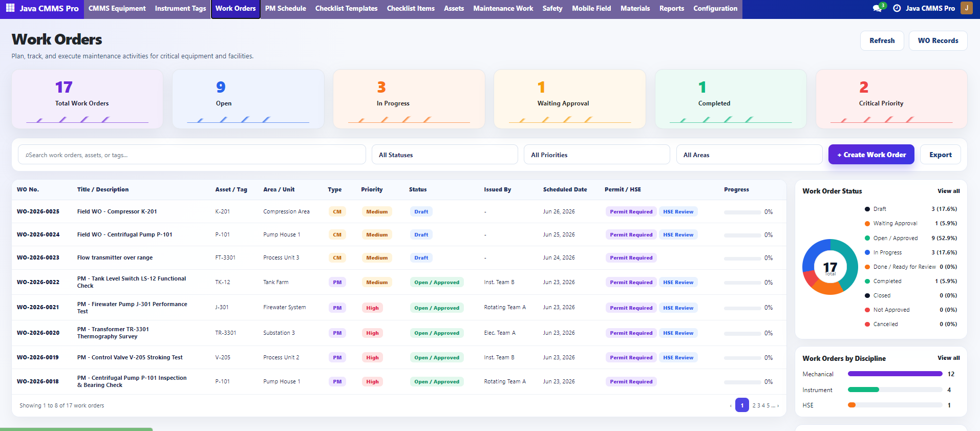Click the Export button

tap(940, 155)
